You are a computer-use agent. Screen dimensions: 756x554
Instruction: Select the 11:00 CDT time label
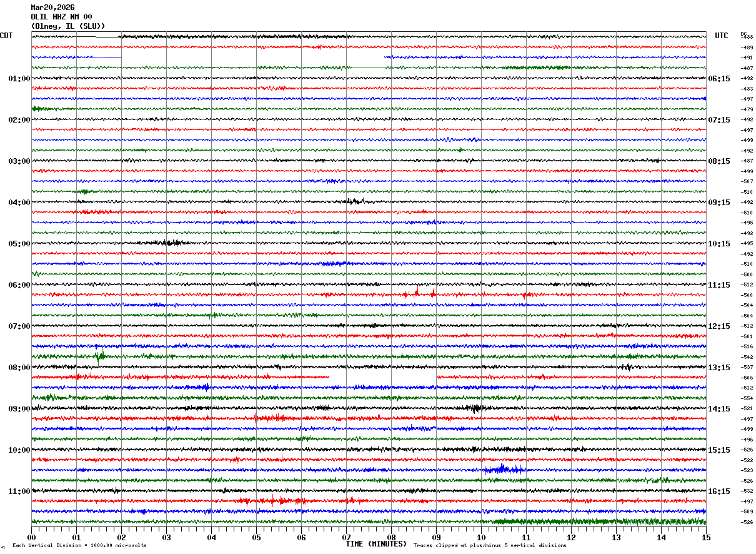[x=19, y=491]
